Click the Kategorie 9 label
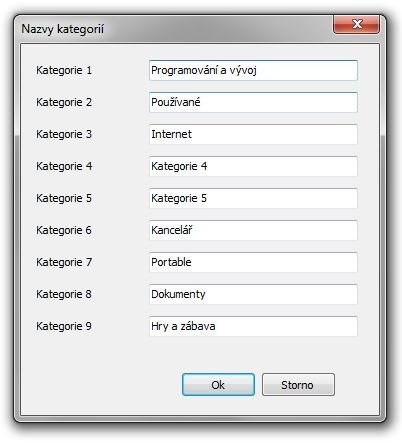 coord(64,326)
